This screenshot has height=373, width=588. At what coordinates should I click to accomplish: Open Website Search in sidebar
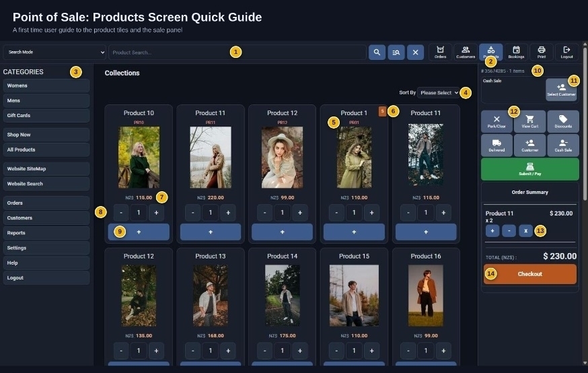click(x=46, y=184)
